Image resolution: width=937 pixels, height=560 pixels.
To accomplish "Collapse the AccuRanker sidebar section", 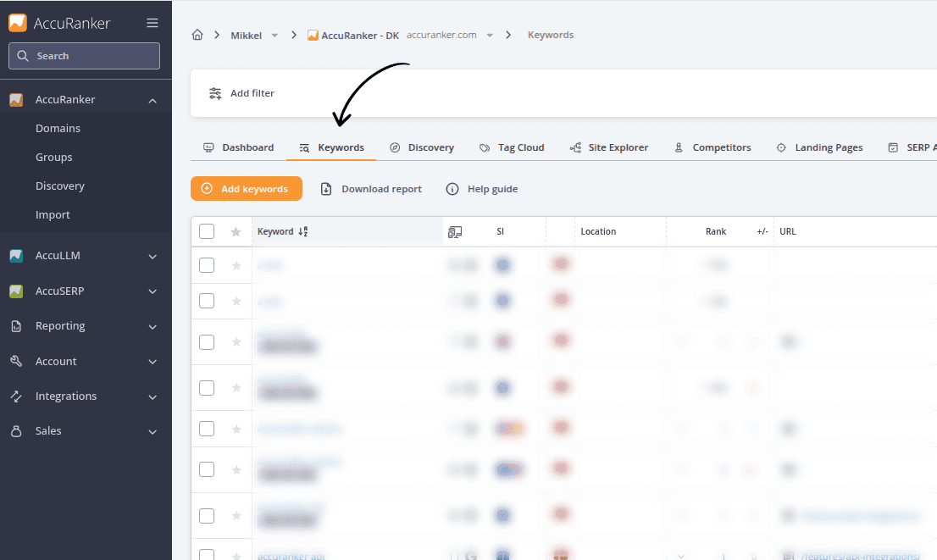I will tap(152, 101).
